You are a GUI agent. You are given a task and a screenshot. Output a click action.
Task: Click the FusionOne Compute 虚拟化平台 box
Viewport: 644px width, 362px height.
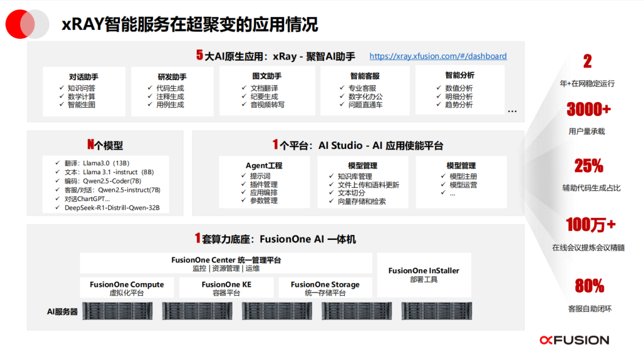tap(127, 288)
